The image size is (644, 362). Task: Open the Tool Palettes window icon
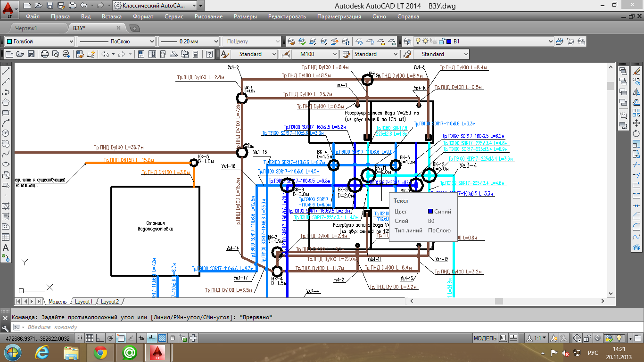point(163,54)
